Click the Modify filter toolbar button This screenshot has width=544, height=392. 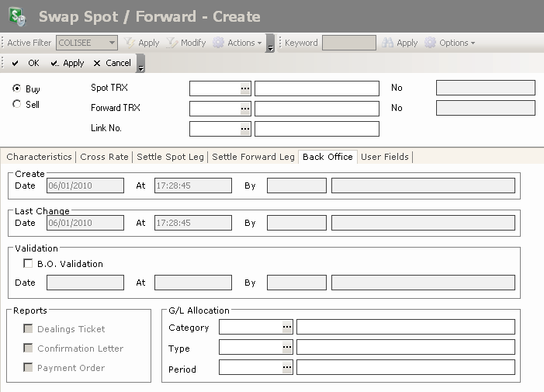click(186, 43)
